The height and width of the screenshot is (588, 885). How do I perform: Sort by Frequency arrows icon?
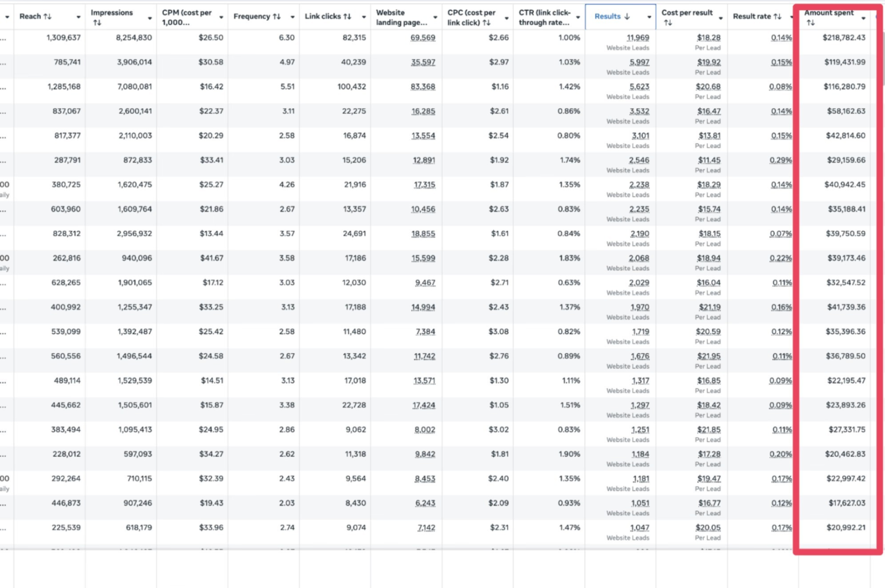click(277, 16)
